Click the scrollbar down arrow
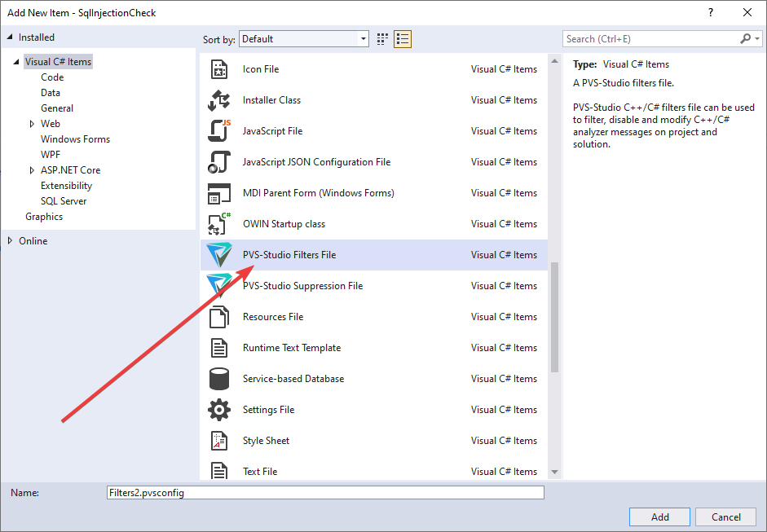Viewport: 767px width, 532px height. [x=554, y=472]
